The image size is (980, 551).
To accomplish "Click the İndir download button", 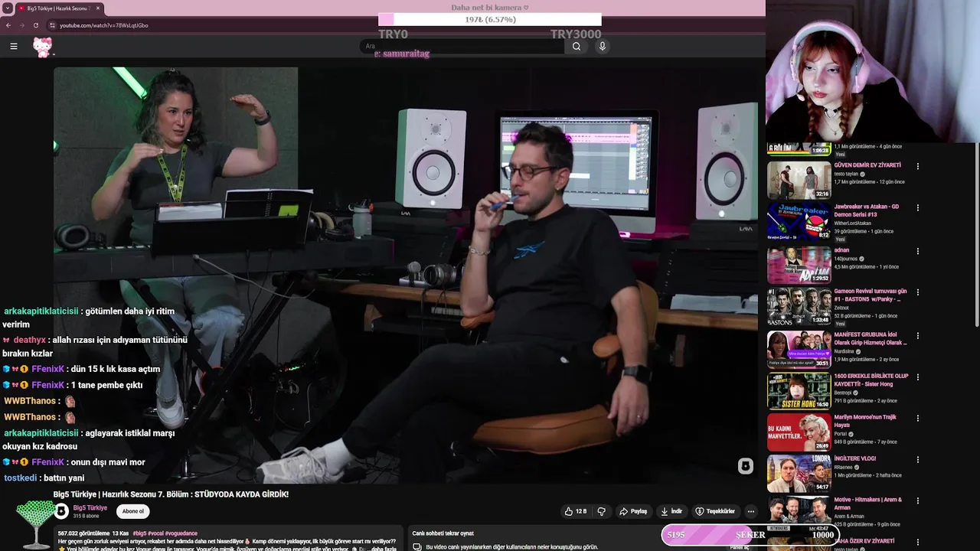I will pos(671,511).
